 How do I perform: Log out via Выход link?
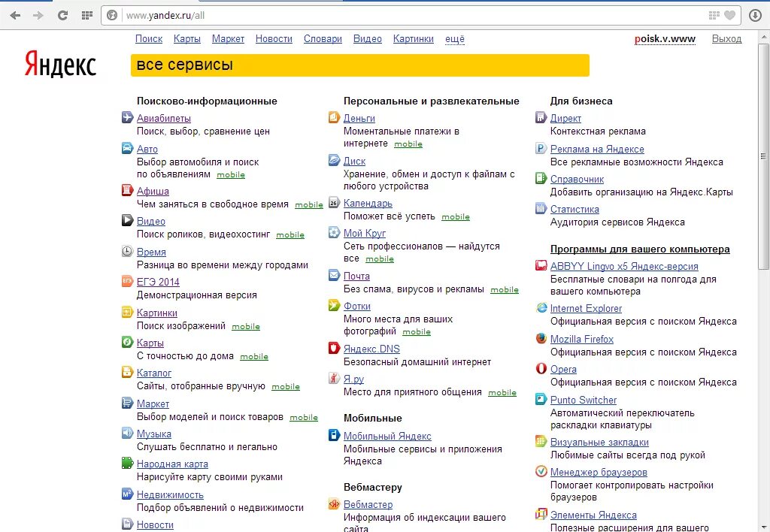(x=727, y=39)
